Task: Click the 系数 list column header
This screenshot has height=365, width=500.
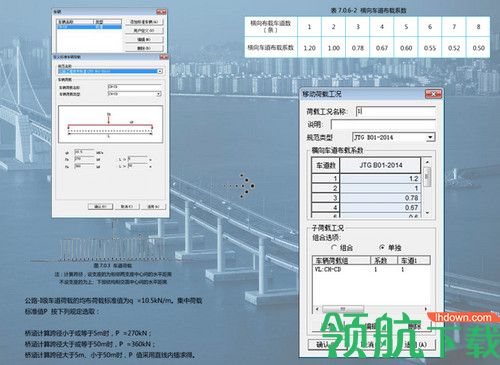Action: tap(385, 260)
